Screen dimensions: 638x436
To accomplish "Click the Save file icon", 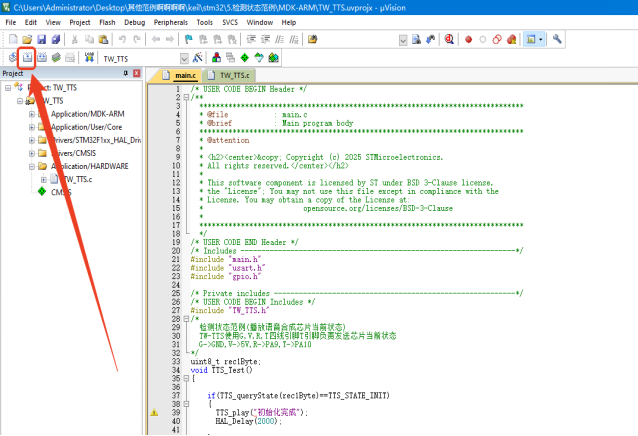I will click(x=41, y=39).
